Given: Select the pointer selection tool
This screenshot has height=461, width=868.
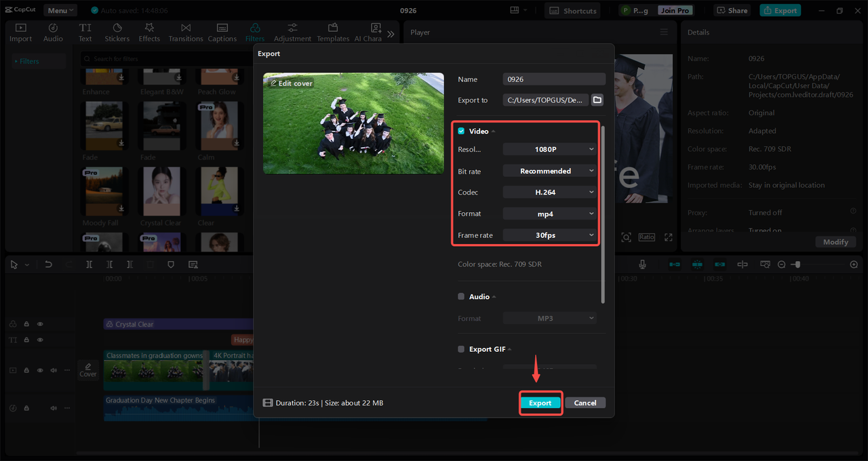Looking at the screenshot, I should point(14,264).
